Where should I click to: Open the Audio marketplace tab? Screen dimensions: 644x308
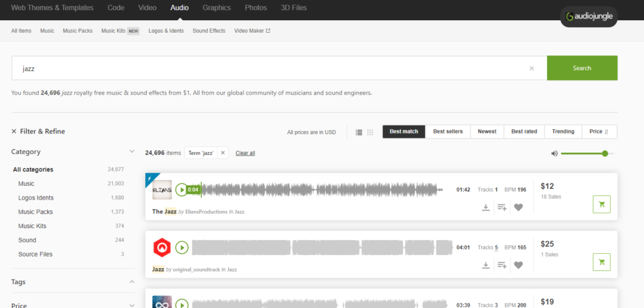click(179, 8)
